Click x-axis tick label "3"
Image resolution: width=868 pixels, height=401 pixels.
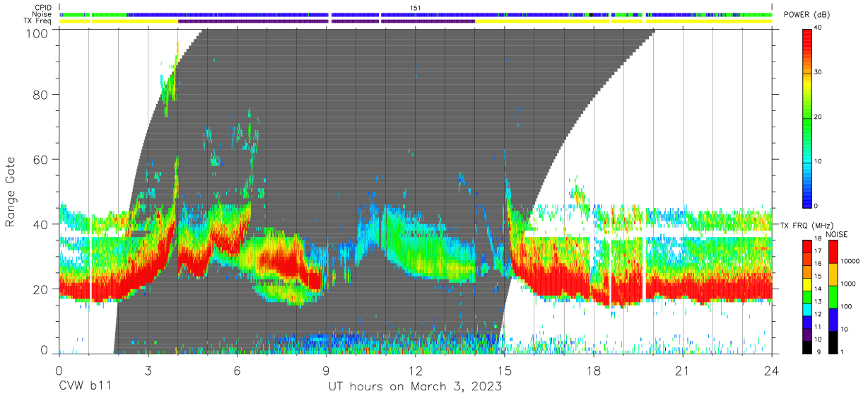pyautogui.click(x=148, y=371)
